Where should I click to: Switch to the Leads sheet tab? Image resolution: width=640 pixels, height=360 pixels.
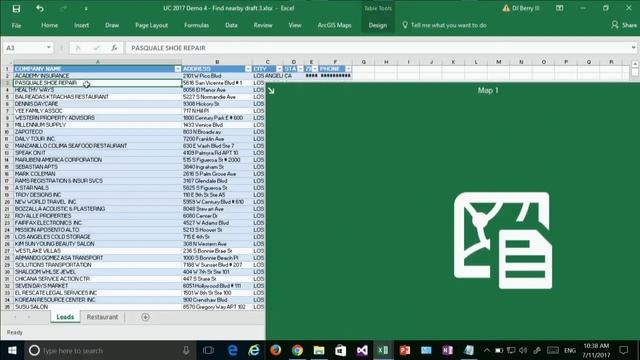pos(65,317)
